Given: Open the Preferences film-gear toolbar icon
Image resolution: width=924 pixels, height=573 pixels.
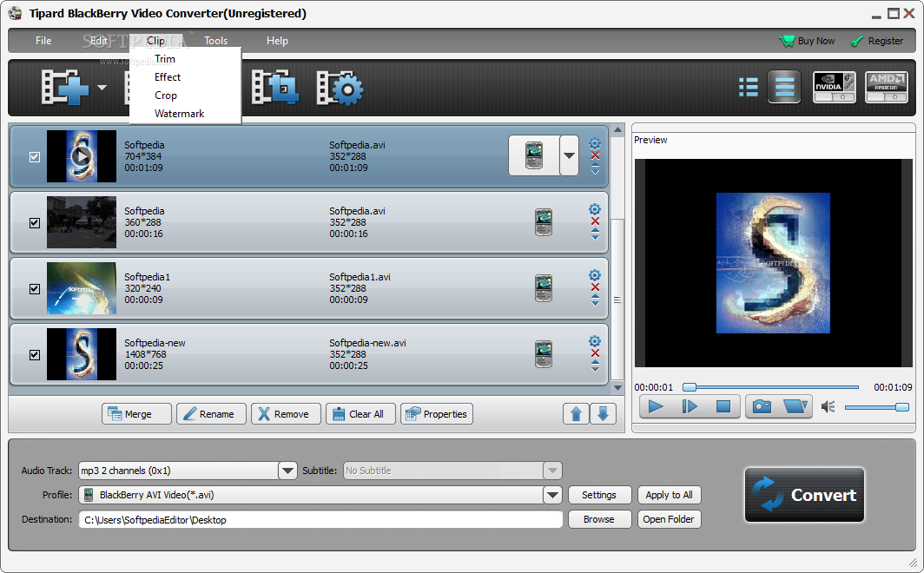Looking at the screenshot, I should click(340, 88).
